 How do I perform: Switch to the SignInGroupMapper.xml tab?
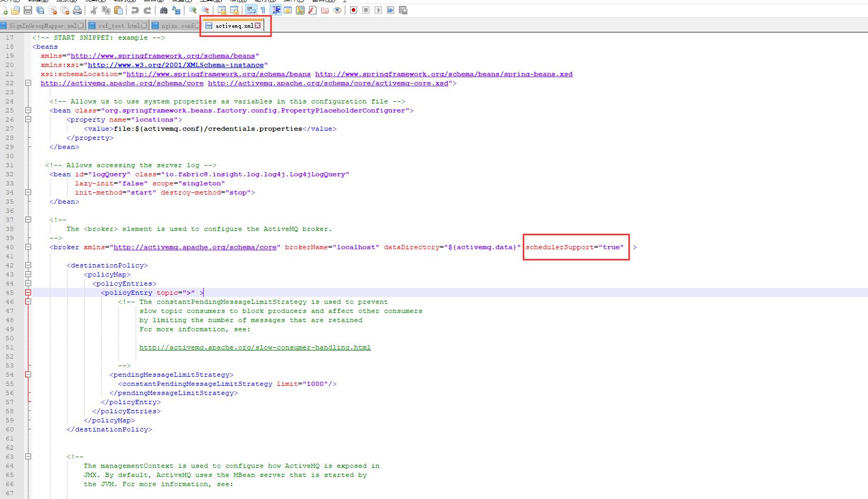pos(42,26)
